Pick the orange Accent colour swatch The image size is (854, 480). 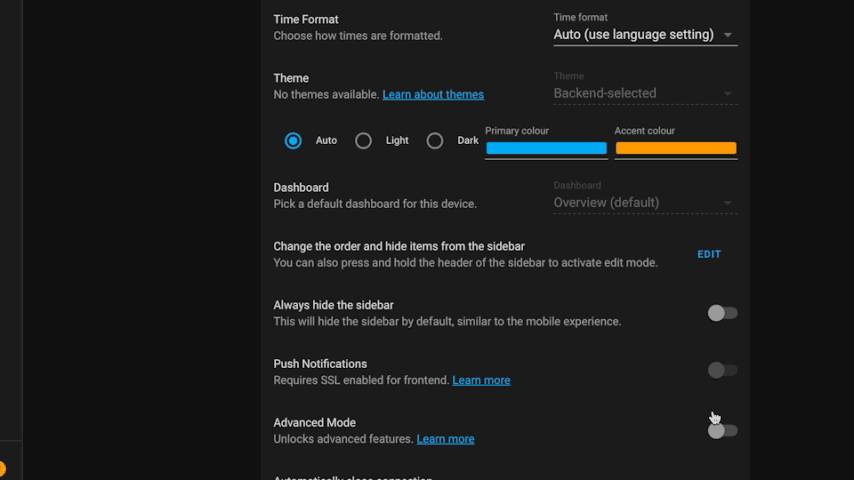point(676,148)
